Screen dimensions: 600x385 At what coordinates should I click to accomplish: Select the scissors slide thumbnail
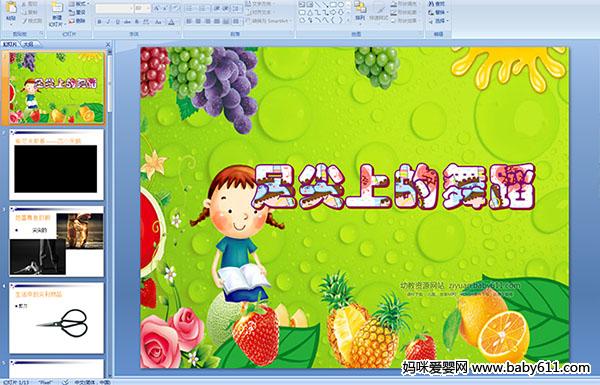57,318
